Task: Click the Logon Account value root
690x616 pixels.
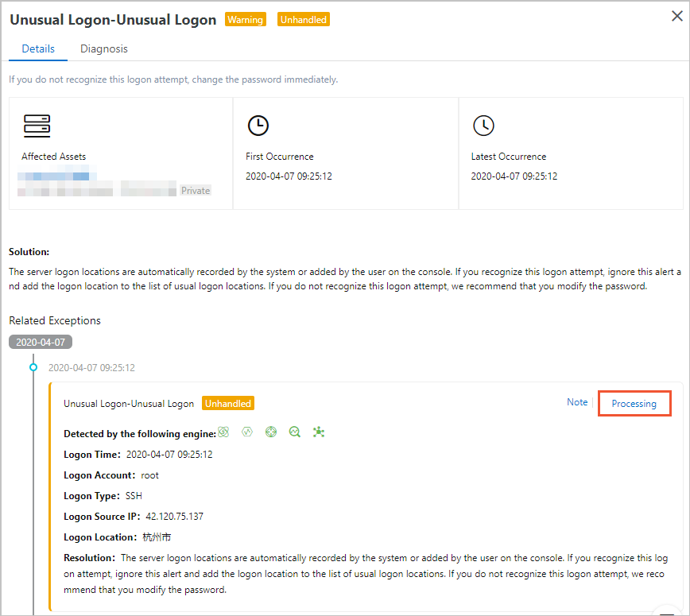Action: [149, 475]
